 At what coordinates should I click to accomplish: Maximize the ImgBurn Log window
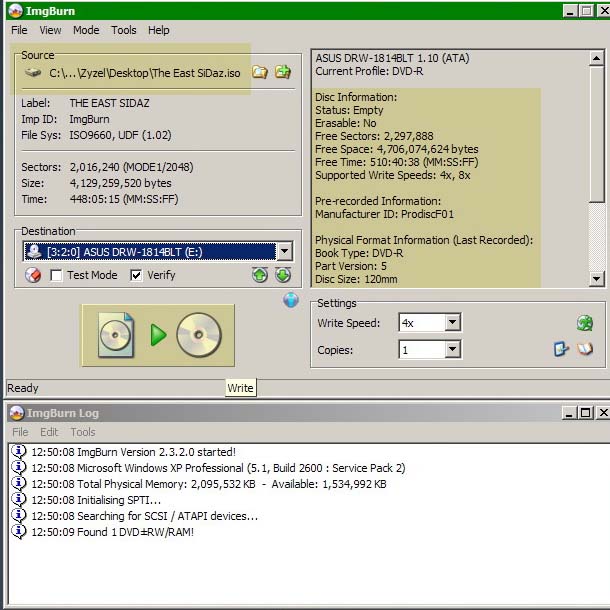[585, 412]
